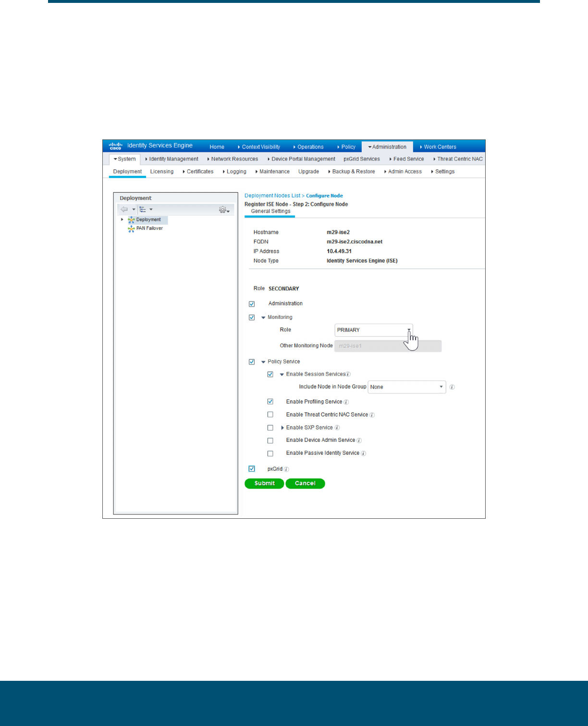Open Device Portal Management submenu
The height and width of the screenshot is (726, 588).
pos(301,159)
